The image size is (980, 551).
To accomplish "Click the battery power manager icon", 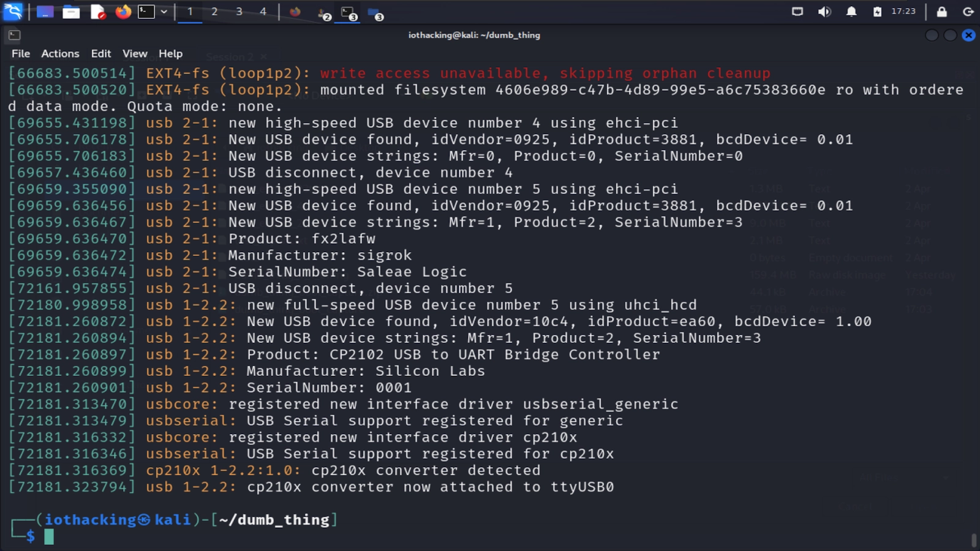I will (x=877, y=12).
